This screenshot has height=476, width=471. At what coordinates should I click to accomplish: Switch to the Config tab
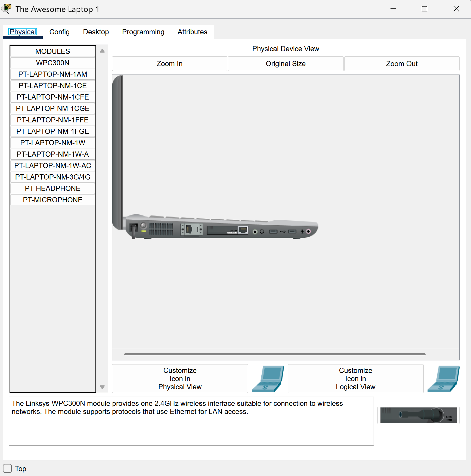point(60,32)
